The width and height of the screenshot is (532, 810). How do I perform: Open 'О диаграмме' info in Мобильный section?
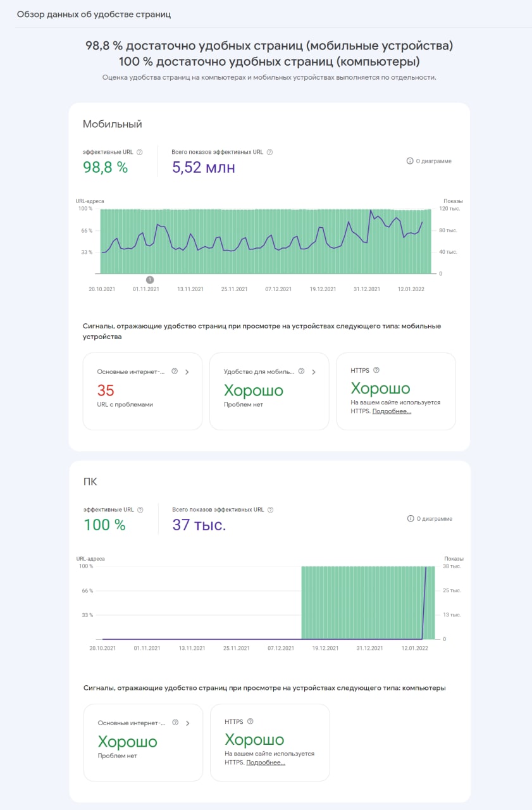(x=429, y=161)
